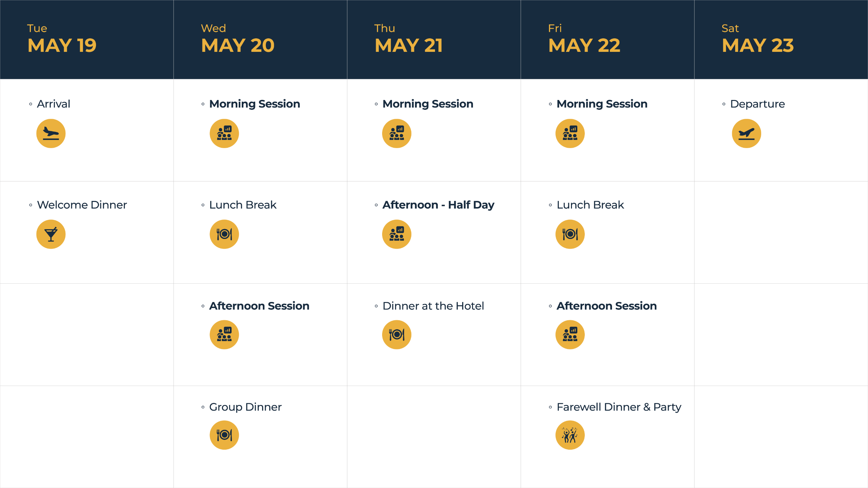Click the Welcome Dinner label
Screen dimensions: 868x488
(82, 205)
